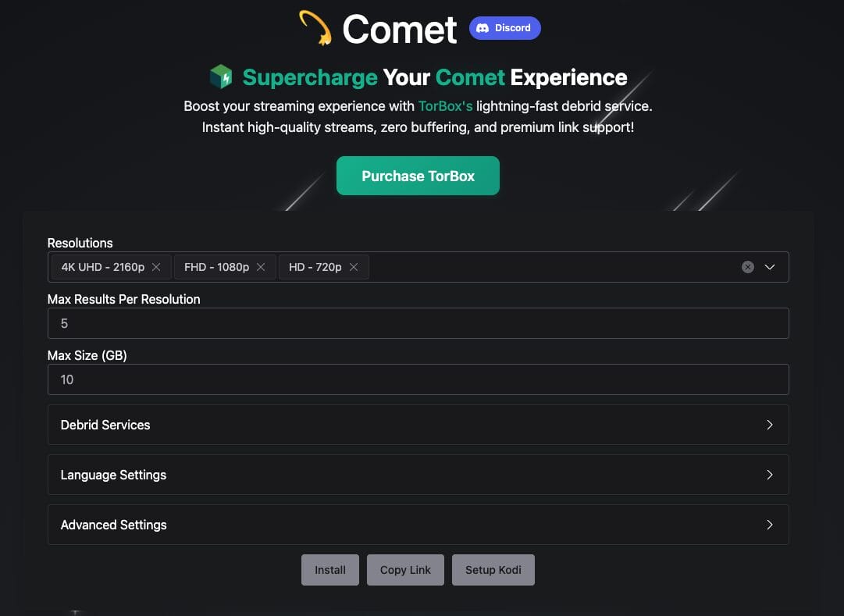Click the Comet logo icon
Screen dimensions: 844x616
coord(315,27)
